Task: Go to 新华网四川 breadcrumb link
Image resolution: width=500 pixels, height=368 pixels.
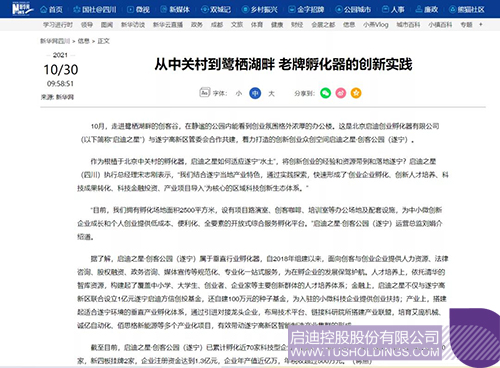Action: 55,41
